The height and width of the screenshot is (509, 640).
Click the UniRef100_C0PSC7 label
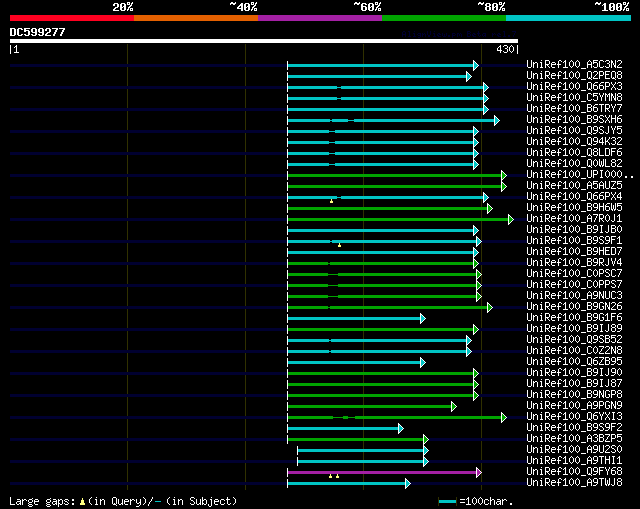pyautogui.click(x=574, y=273)
